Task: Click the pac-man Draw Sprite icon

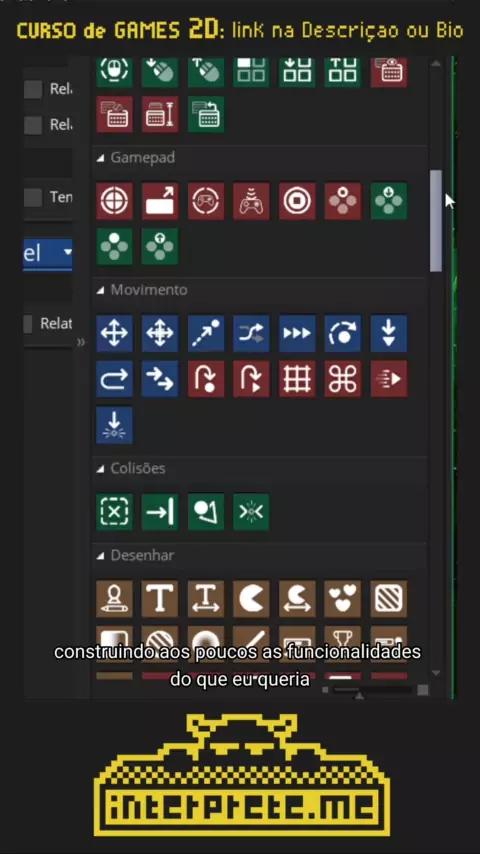Action: [x=252, y=599]
